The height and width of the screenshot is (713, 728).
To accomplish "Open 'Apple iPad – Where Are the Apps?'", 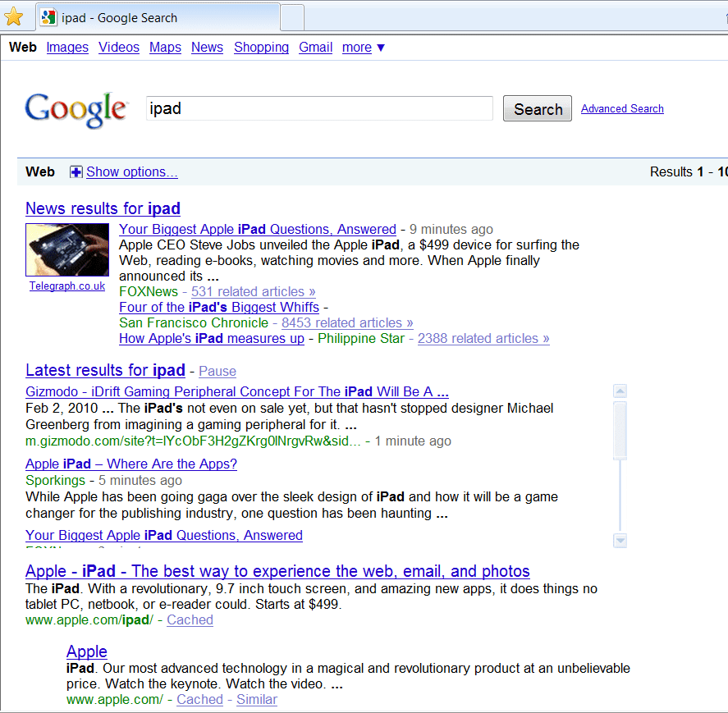I will coord(131,464).
